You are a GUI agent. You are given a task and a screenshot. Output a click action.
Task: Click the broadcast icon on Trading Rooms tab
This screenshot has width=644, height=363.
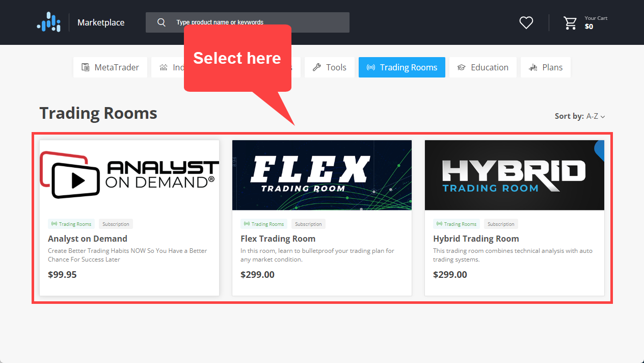pos(371,67)
